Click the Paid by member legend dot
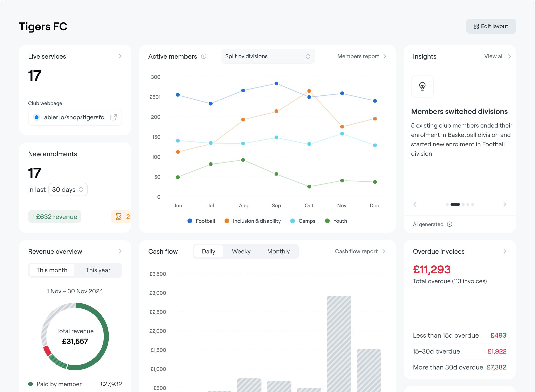This screenshot has height=392, width=535. coord(31,384)
